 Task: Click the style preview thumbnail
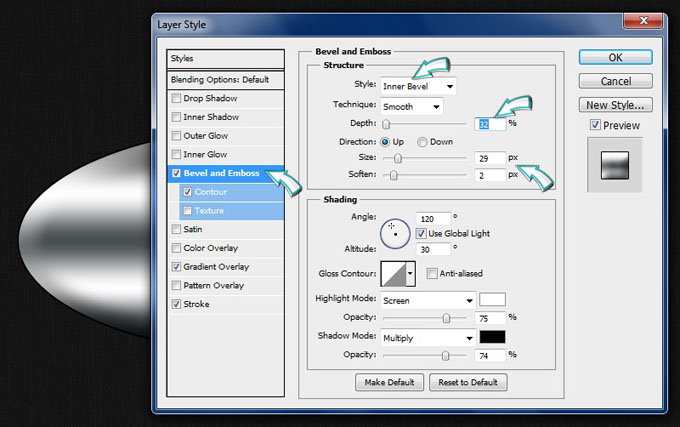coord(615,165)
